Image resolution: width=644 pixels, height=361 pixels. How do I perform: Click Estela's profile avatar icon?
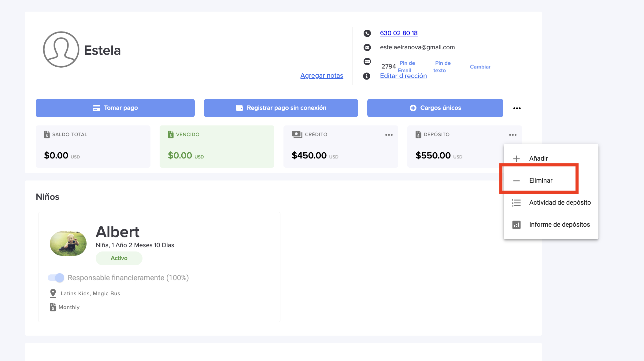tap(61, 50)
